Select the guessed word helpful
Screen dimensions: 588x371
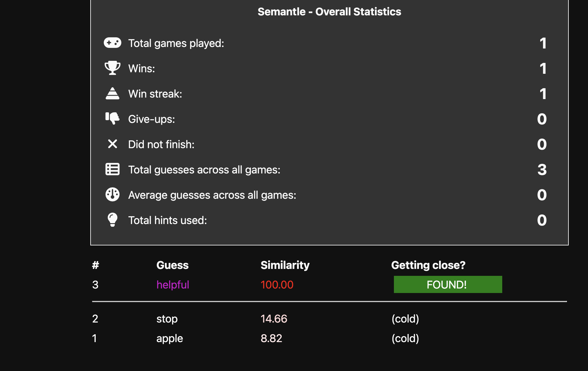tap(173, 285)
